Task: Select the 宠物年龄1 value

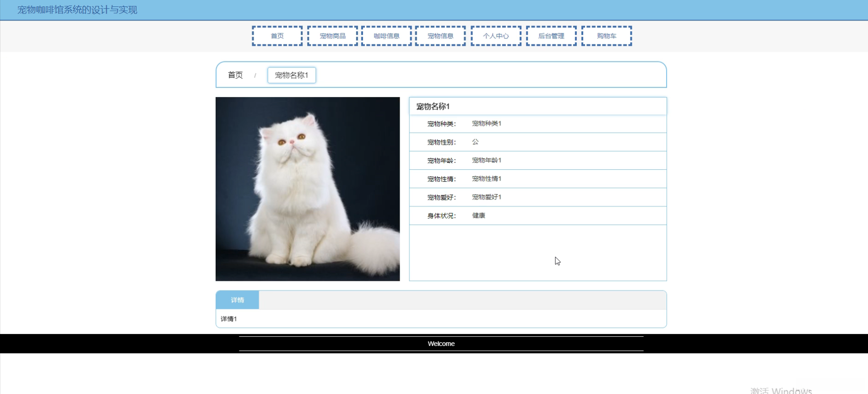Action: click(x=487, y=160)
